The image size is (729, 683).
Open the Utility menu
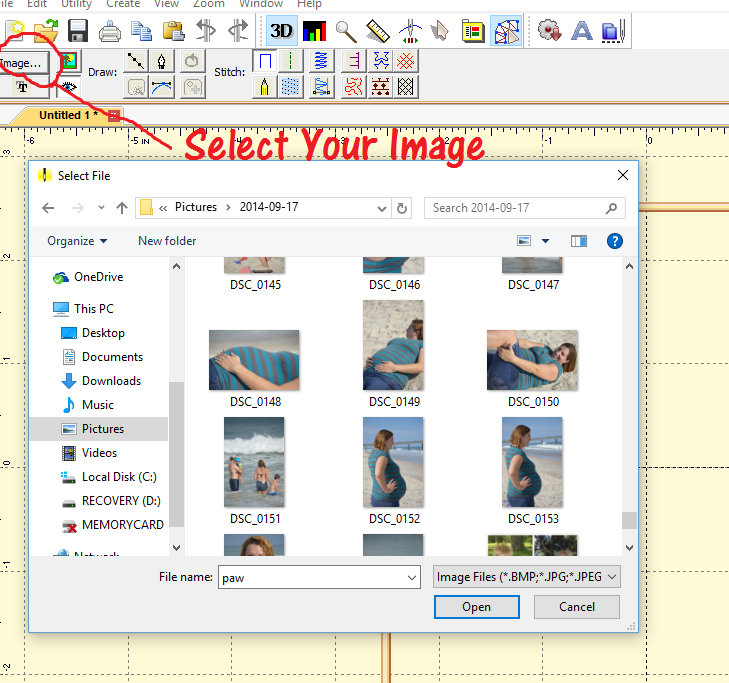click(x=76, y=4)
